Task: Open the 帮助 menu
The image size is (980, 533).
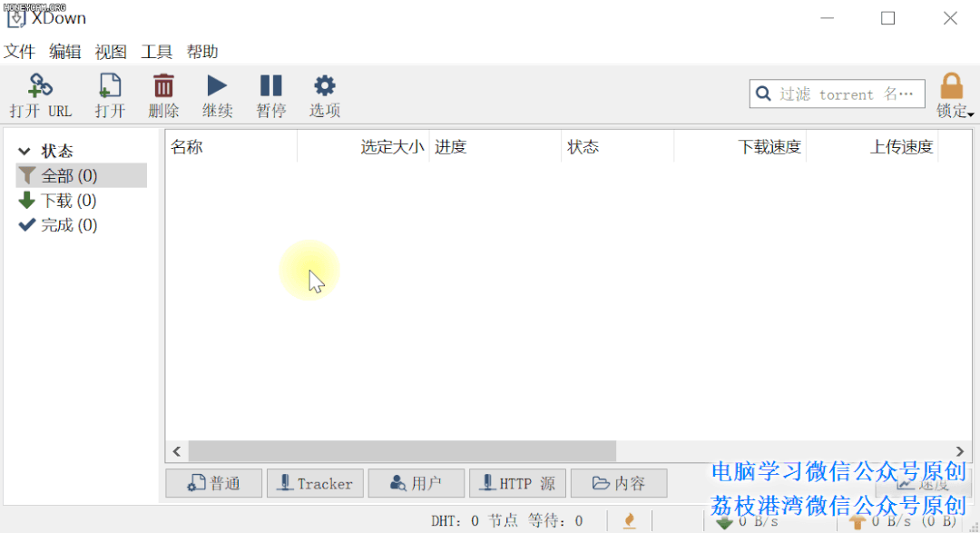Action: (201, 51)
